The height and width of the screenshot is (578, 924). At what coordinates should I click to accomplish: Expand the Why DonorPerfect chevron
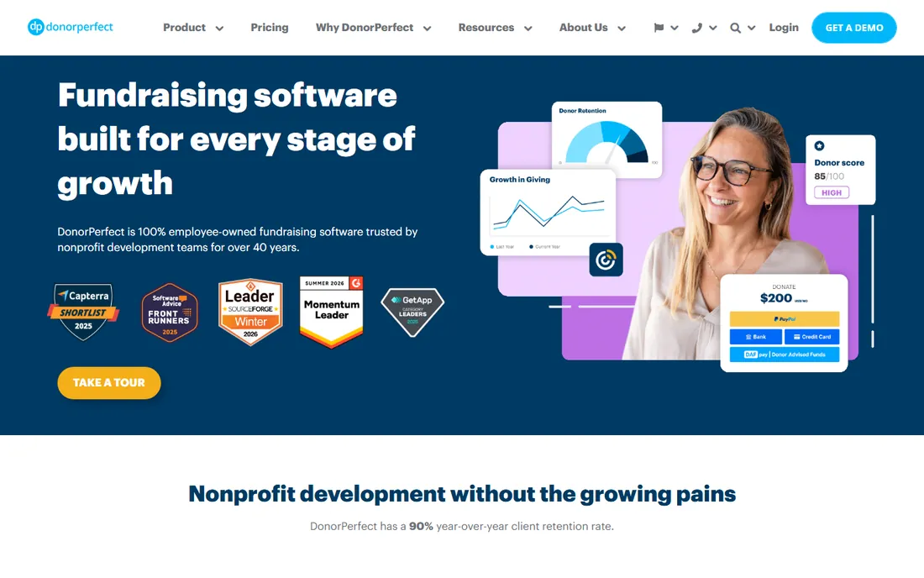point(428,29)
